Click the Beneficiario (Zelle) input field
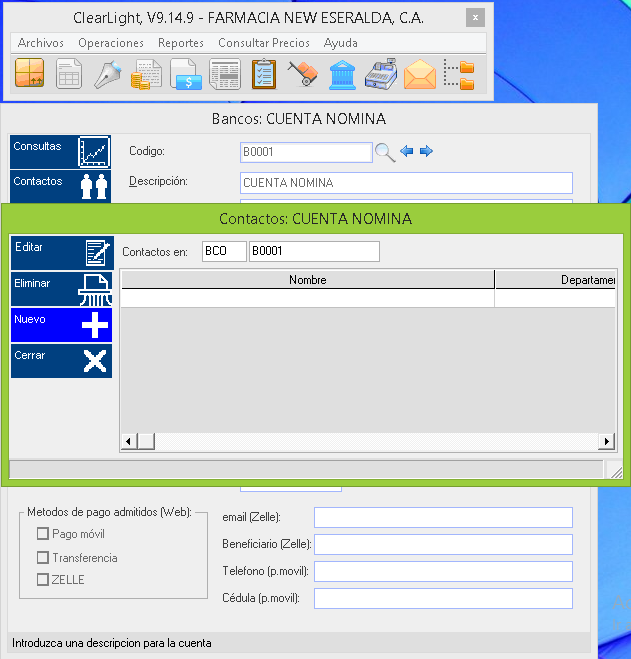The image size is (631, 659). pyautogui.click(x=443, y=544)
